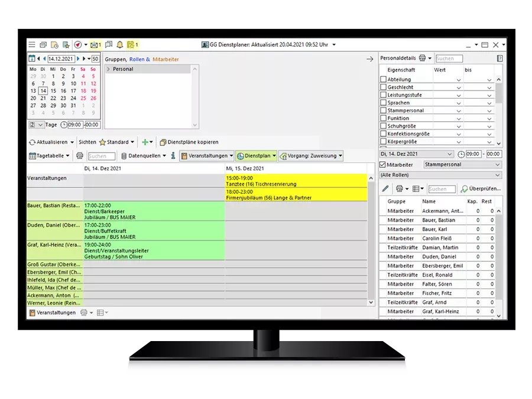Click the Datenquellen database icon

(125, 156)
